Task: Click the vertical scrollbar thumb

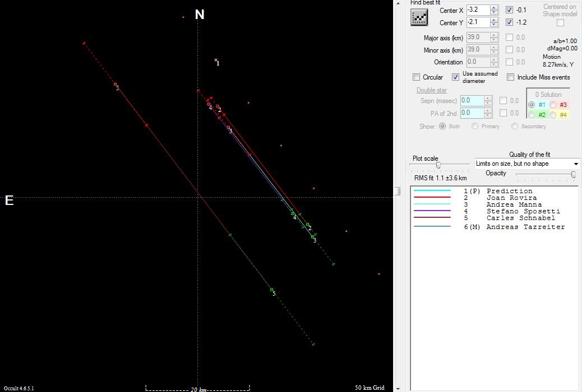Action: click(x=398, y=191)
